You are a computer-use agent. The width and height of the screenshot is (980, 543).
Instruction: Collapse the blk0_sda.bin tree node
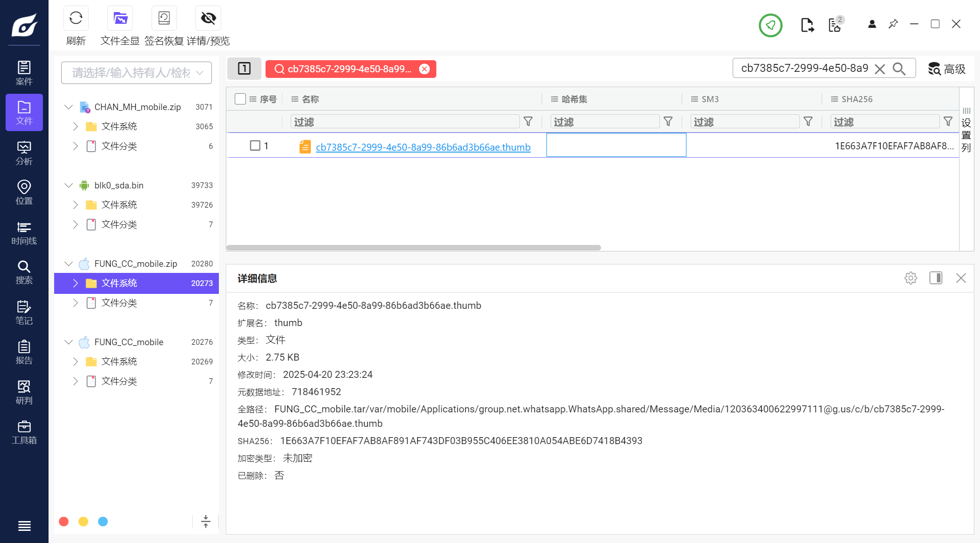pyautogui.click(x=69, y=185)
